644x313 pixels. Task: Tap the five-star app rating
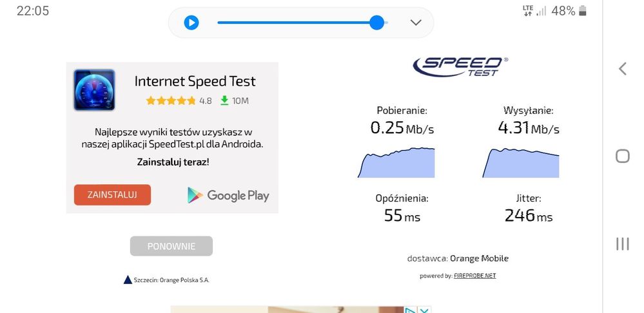(x=171, y=100)
